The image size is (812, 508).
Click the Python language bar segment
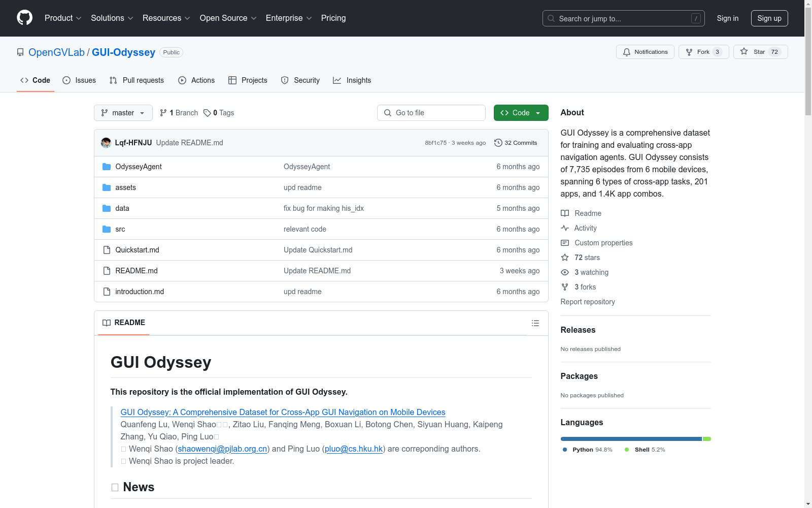point(631,439)
